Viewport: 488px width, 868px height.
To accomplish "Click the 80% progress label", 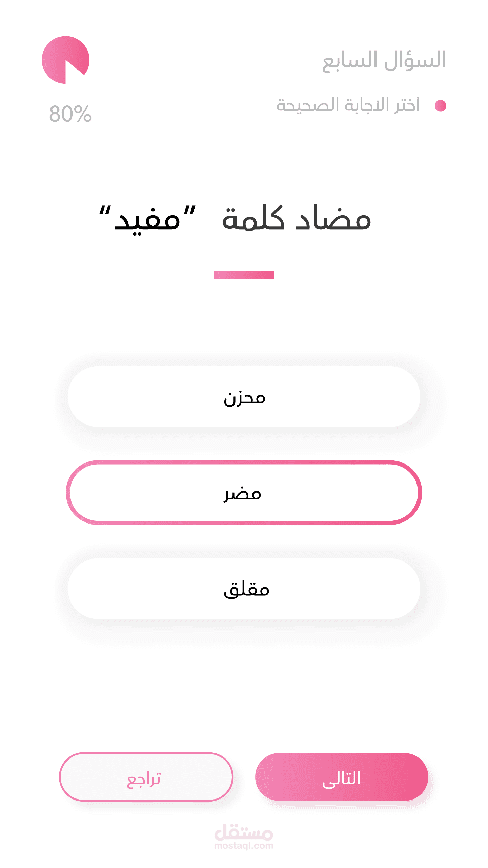I will (x=70, y=114).
